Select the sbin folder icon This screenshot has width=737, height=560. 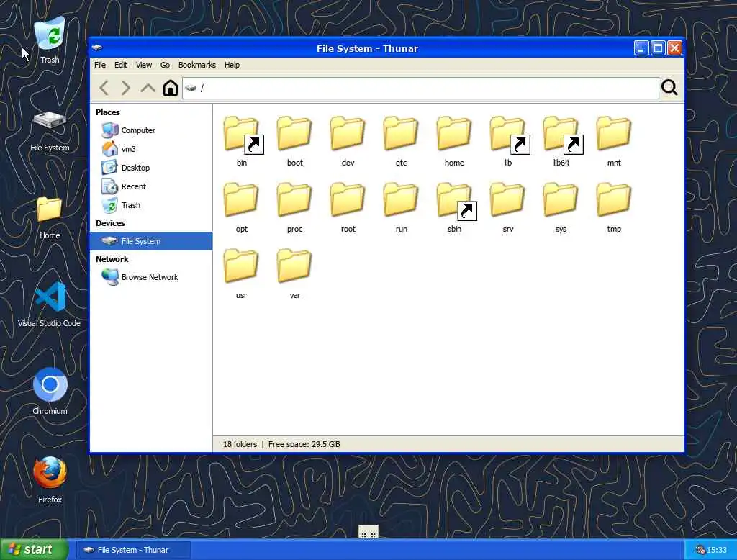coord(455,202)
